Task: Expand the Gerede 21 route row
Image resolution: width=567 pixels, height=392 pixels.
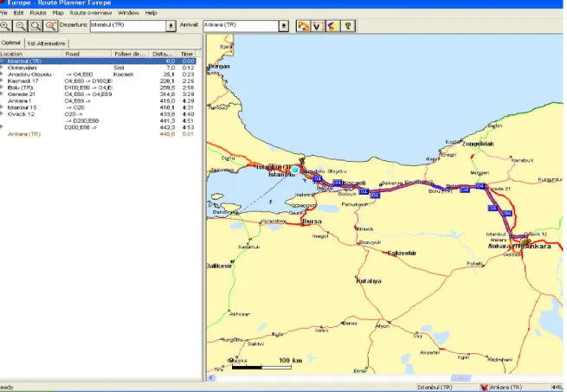Action: click(x=2, y=94)
